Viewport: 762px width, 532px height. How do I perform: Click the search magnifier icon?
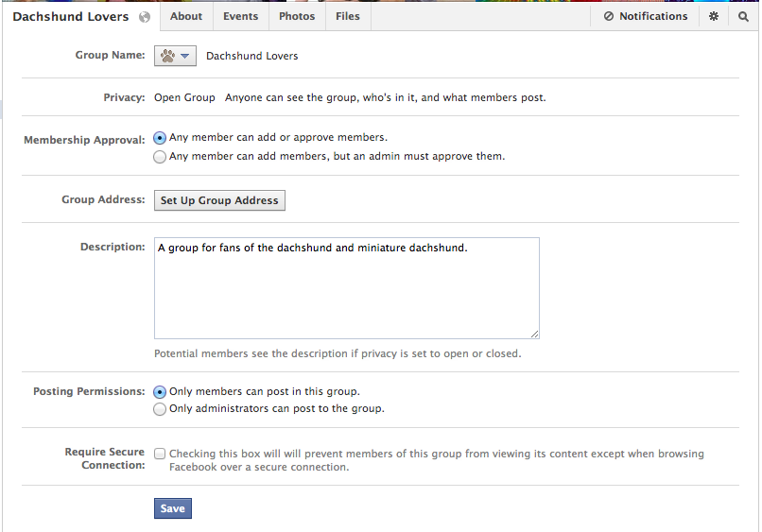click(x=743, y=16)
